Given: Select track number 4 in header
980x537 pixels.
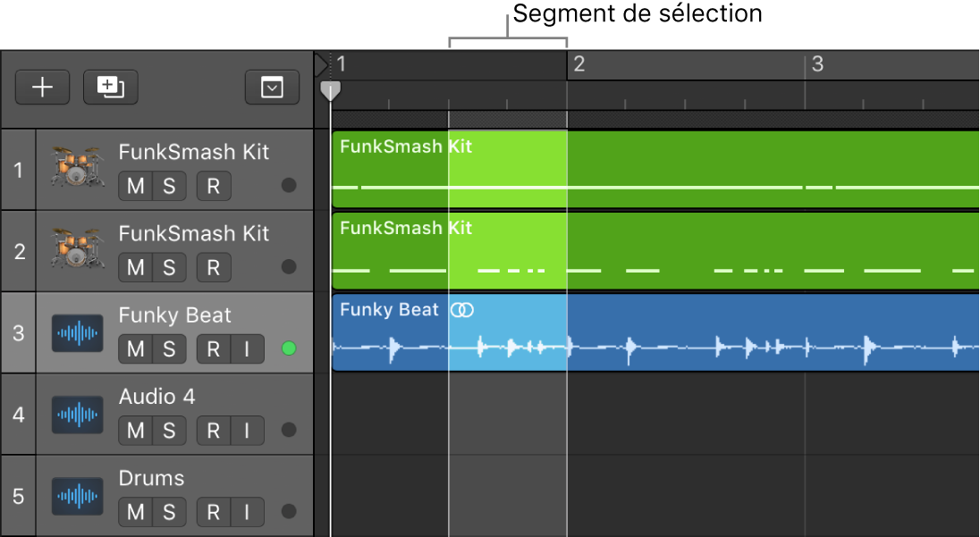Looking at the screenshot, I should [19, 415].
